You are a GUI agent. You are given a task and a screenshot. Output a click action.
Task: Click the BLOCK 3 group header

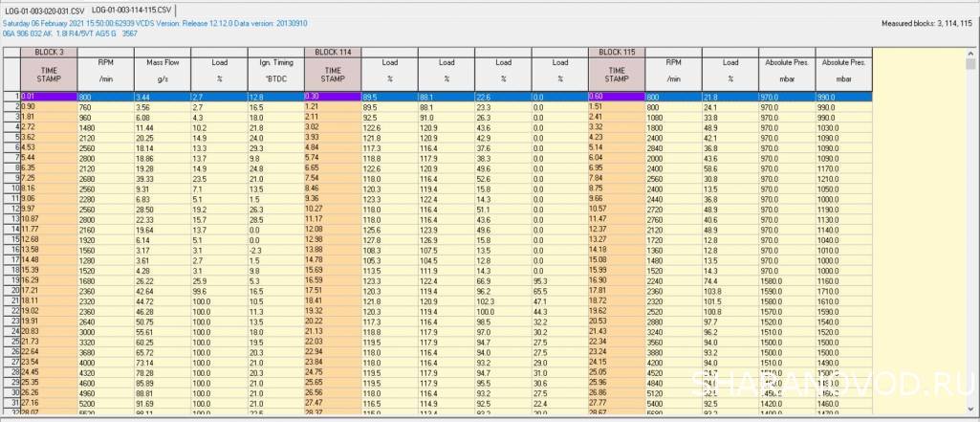(49, 51)
